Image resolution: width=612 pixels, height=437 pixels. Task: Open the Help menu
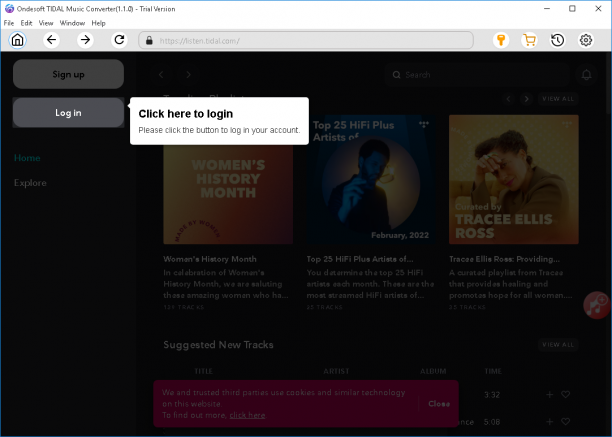pyautogui.click(x=98, y=23)
